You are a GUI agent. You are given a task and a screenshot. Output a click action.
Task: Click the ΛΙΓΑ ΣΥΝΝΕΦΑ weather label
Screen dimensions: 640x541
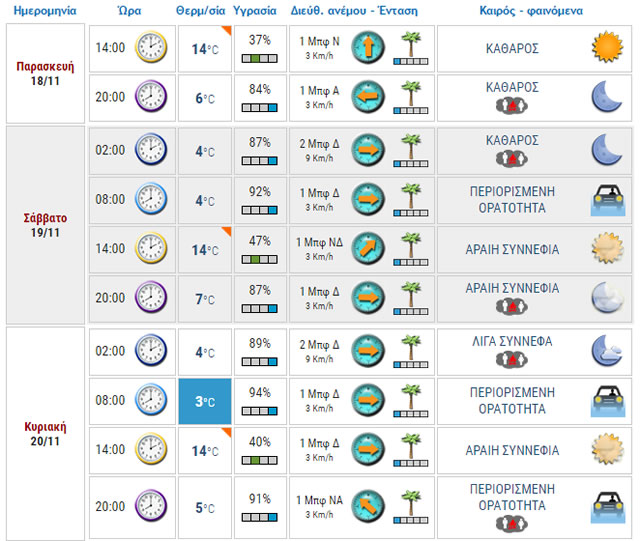coord(512,341)
